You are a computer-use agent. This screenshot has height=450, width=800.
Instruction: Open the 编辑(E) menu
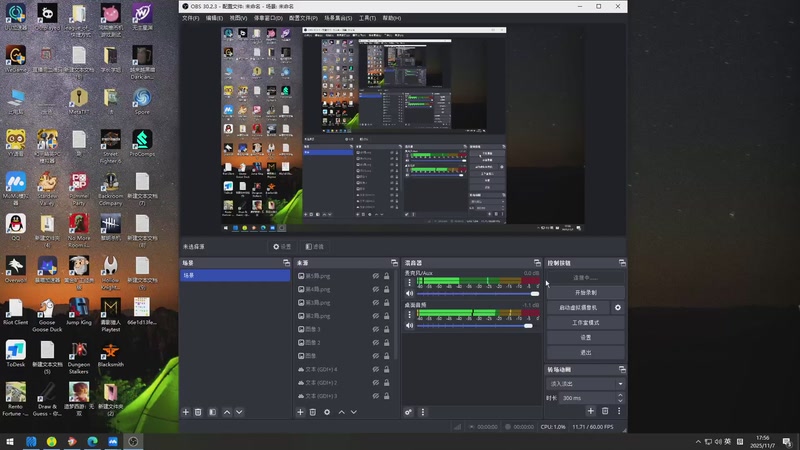click(214, 18)
